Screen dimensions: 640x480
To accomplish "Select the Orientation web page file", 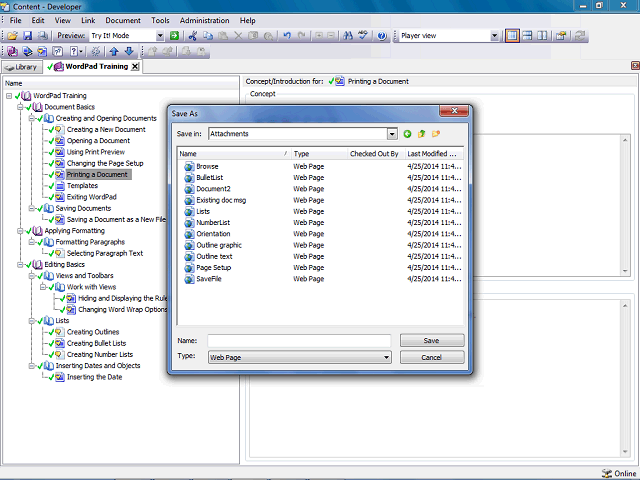I will [x=213, y=234].
